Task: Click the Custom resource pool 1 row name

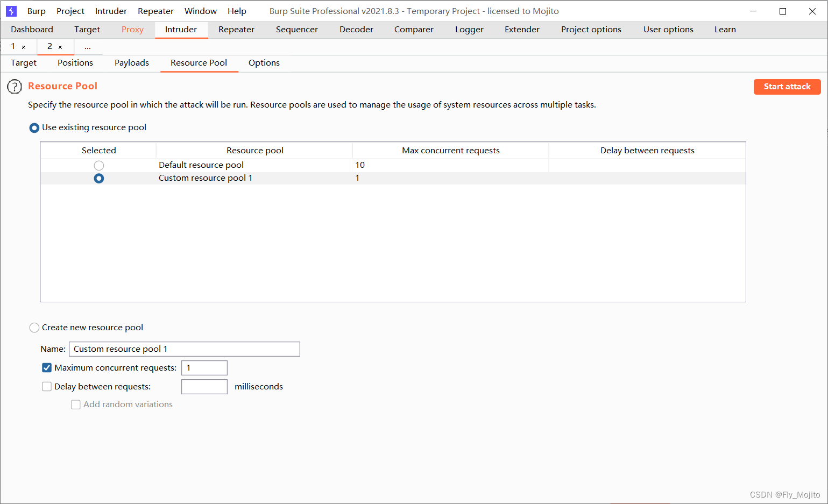Action: tap(206, 178)
